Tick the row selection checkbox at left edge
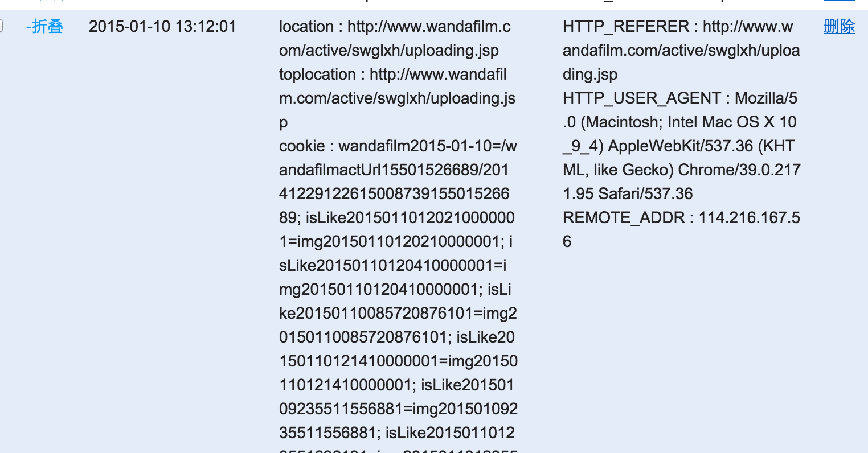Viewport: 868px width, 453px height. click(1, 26)
